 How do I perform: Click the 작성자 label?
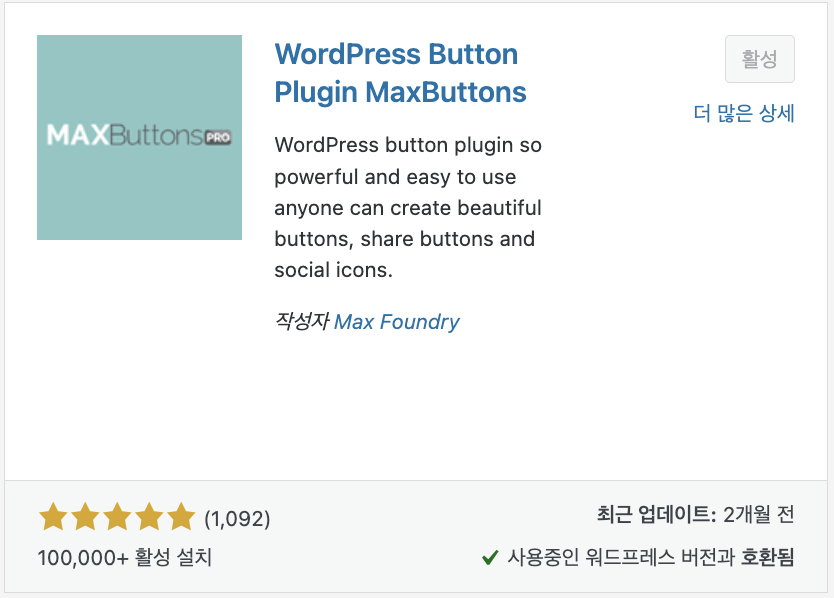click(302, 321)
